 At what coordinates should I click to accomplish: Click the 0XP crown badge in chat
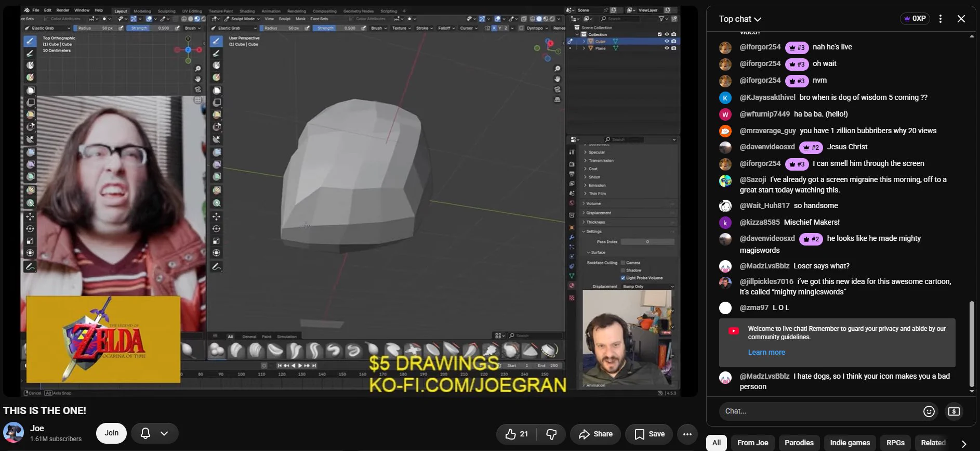pos(915,18)
